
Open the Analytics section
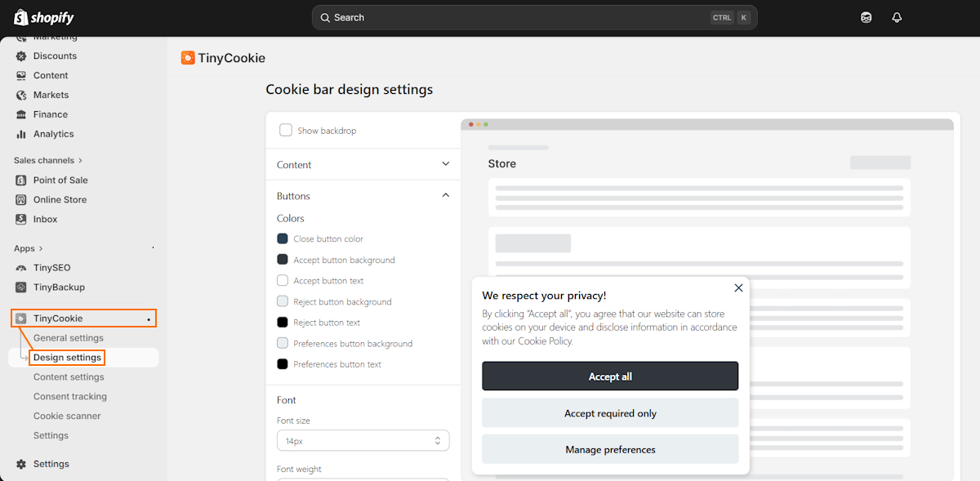pos(52,134)
